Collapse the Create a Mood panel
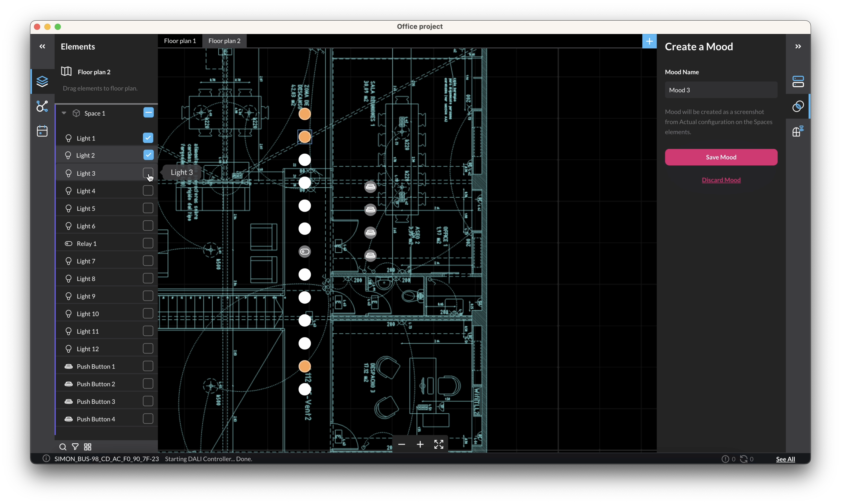 [798, 47]
